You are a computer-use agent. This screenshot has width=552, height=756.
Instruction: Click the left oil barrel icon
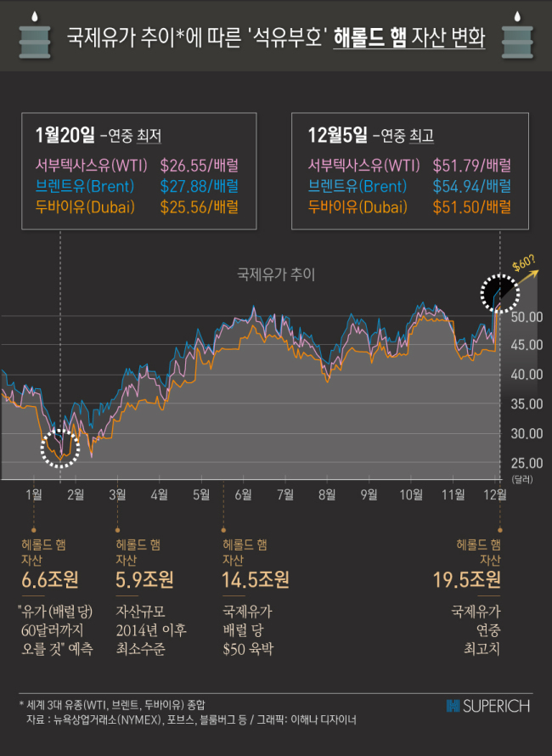pyautogui.click(x=34, y=37)
